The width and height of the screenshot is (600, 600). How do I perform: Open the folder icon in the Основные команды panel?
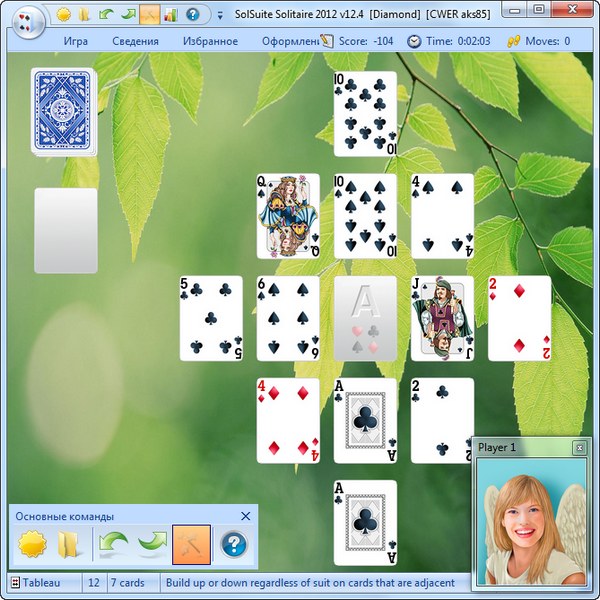(x=68, y=546)
